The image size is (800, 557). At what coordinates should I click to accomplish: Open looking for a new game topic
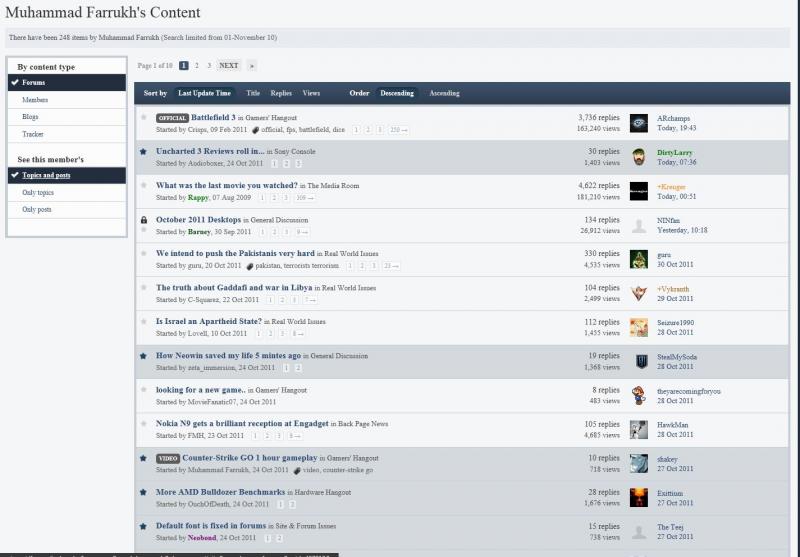(201, 390)
